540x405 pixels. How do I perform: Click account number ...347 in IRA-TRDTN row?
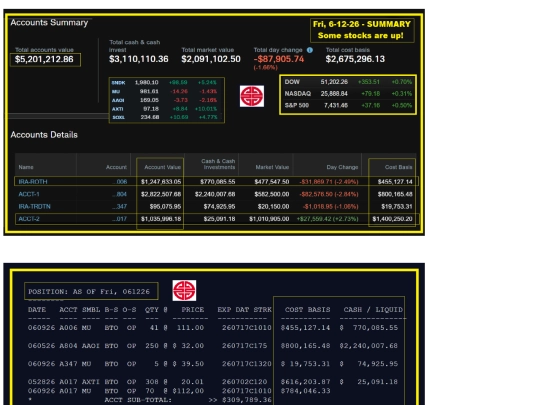pos(120,206)
